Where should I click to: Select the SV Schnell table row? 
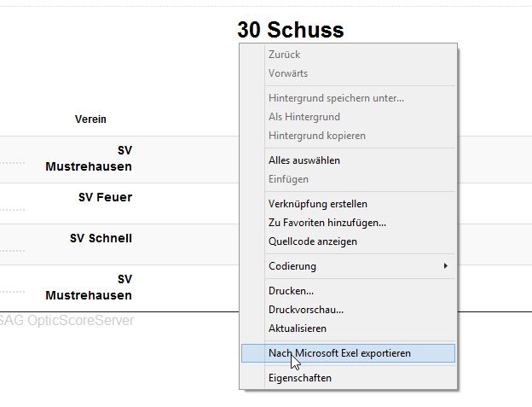pos(101,239)
